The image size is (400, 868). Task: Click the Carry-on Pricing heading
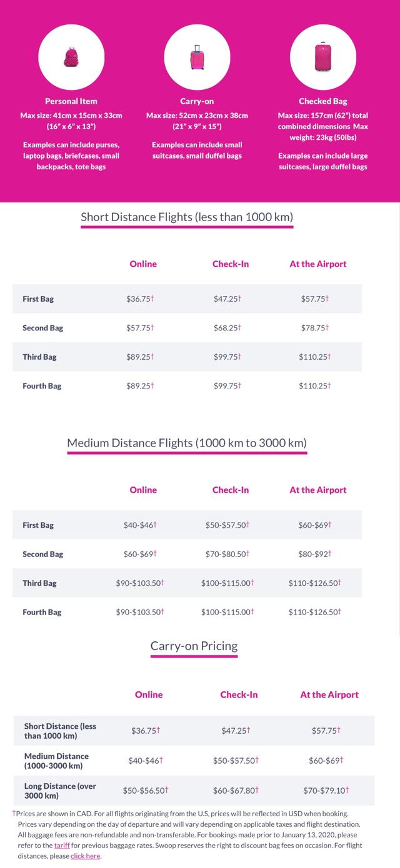pos(194,646)
